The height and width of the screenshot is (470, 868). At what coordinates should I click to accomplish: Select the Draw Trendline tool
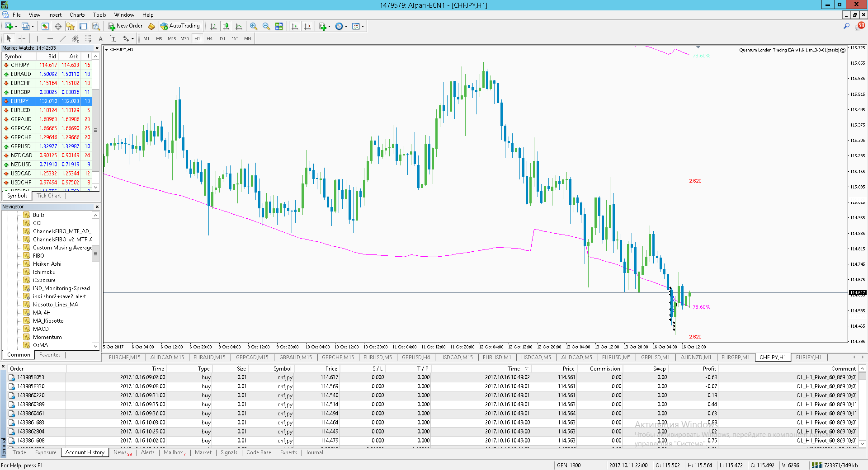pyautogui.click(x=63, y=38)
